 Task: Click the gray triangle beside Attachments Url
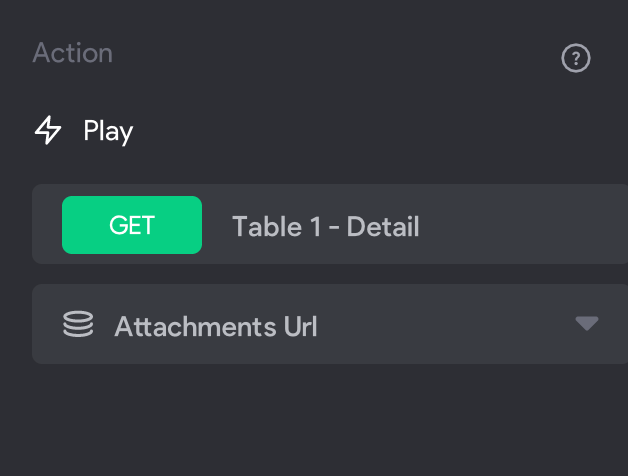587,323
